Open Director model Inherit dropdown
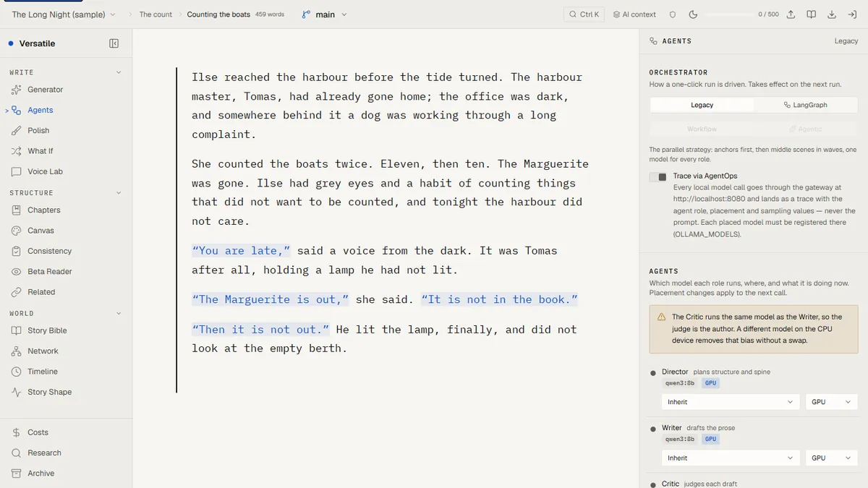Image resolution: width=868 pixels, height=488 pixels. [731, 402]
